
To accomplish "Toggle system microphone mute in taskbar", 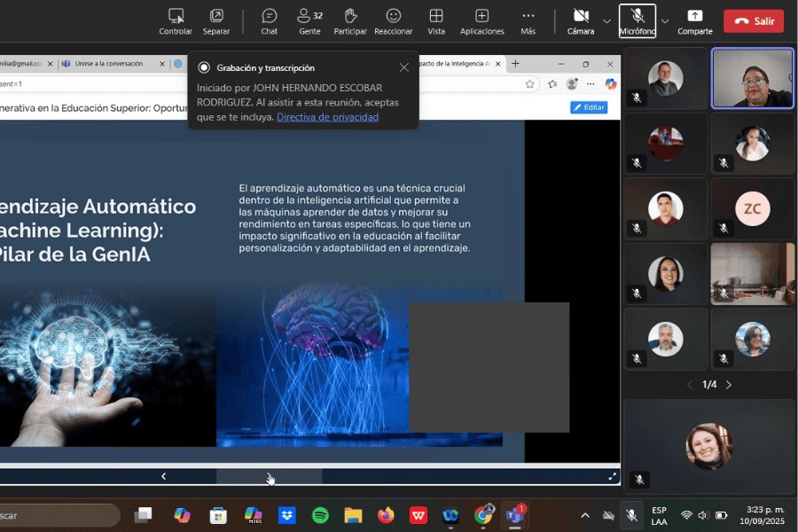I will (631, 515).
